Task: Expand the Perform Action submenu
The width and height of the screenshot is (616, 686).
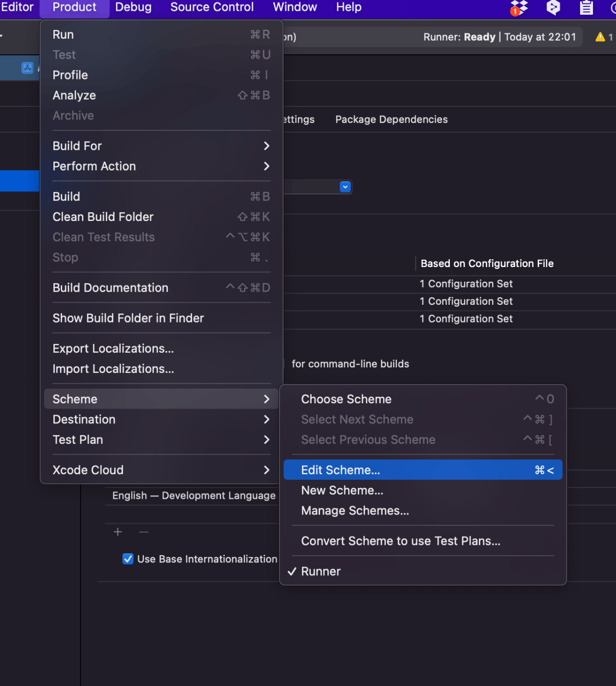Action: pyautogui.click(x=161, y=166)
